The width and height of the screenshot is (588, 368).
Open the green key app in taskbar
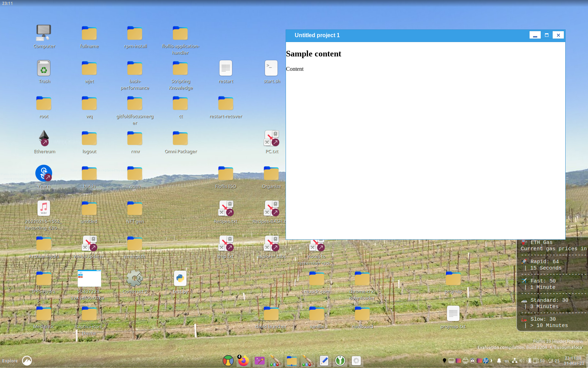[x=340, y=360]
